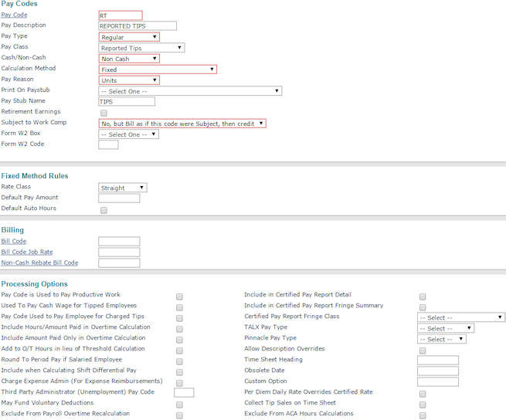The height and width of the screenshot is (420, 506).
Task: Expand the Rate Class Straight dropdown
Action: point(123,188)
